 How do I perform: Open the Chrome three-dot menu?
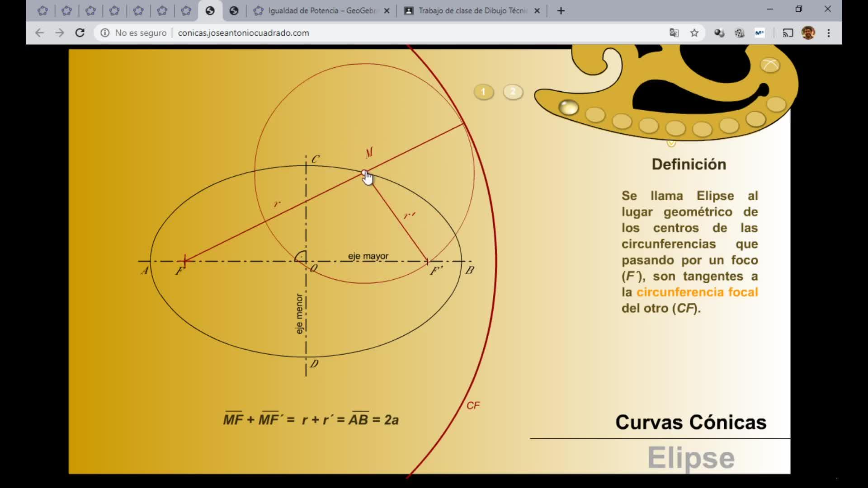click(x=829, y=33)
